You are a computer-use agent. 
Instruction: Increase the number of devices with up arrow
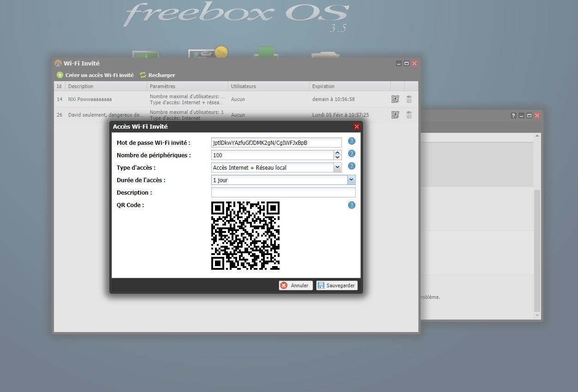coord(337,153)
